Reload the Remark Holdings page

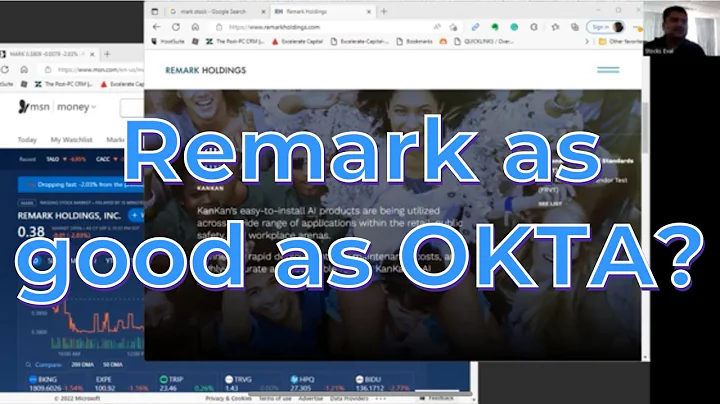click(x=175, y=27)
